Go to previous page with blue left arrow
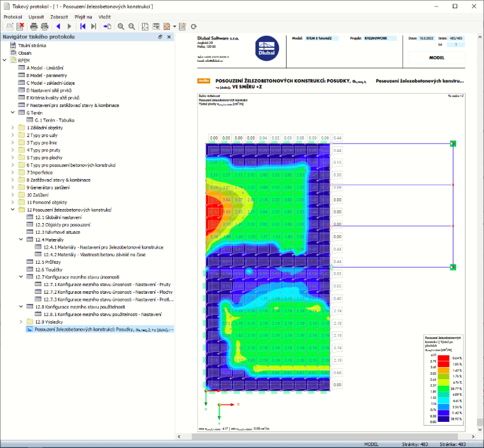Viewport: 484px width, 448px height. pyautogui.click(x=58, y=27)
